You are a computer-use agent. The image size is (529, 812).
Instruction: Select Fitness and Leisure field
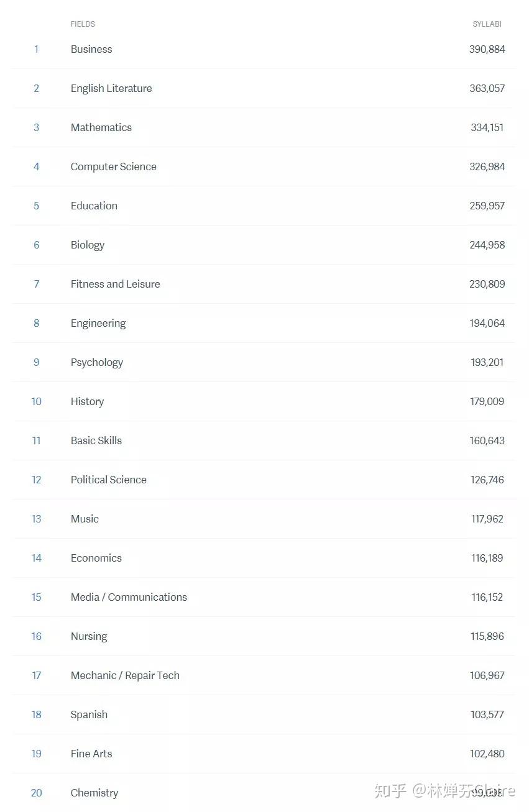point(115,284)
